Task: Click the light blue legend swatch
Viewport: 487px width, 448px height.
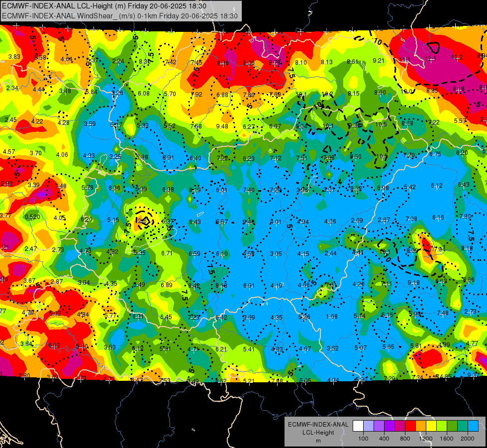Action: click(473, 426)
